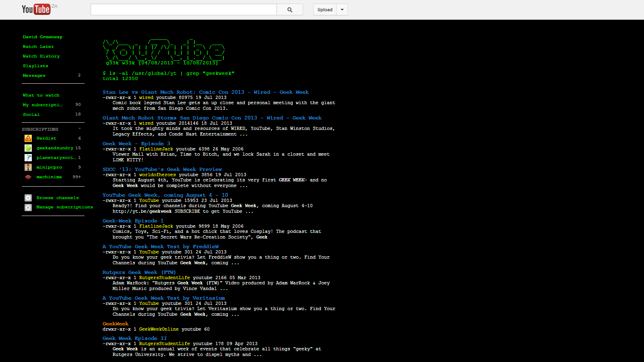
Task: Click the Messages unread count 2
Action: (79, 75)
